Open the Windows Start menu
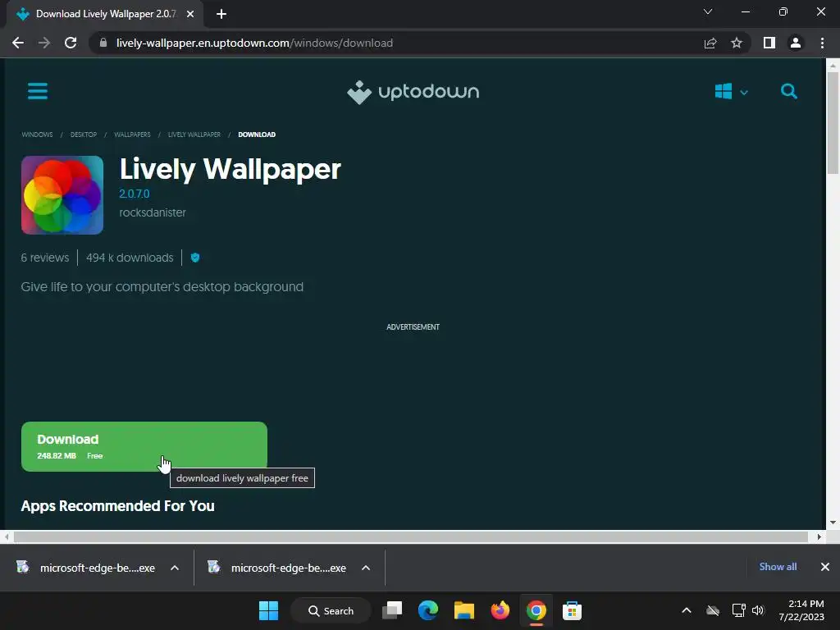This screenshot has height=630, width=840. pyautogui.click(x=268, y=610)
